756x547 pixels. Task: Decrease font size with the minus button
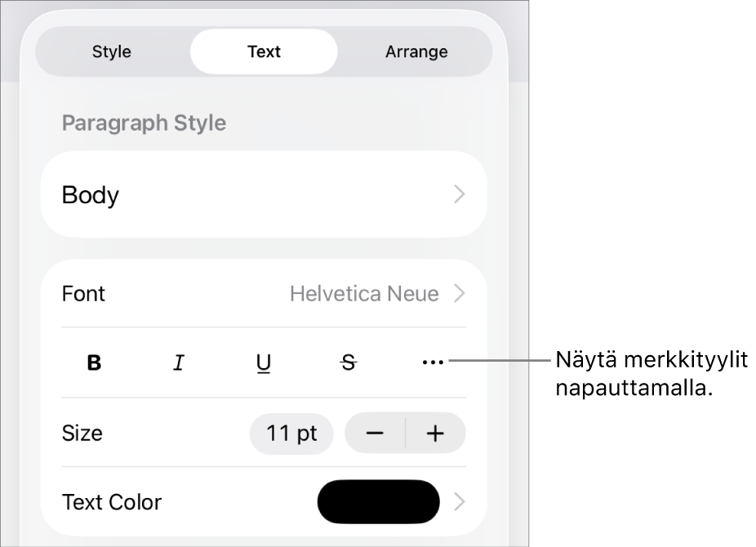375,433
